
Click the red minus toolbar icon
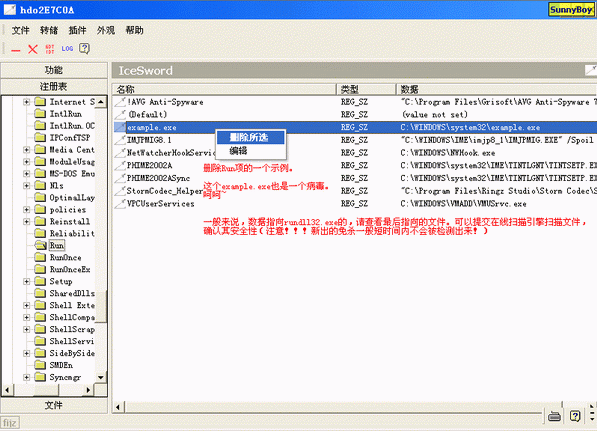(x=16, y=49)
